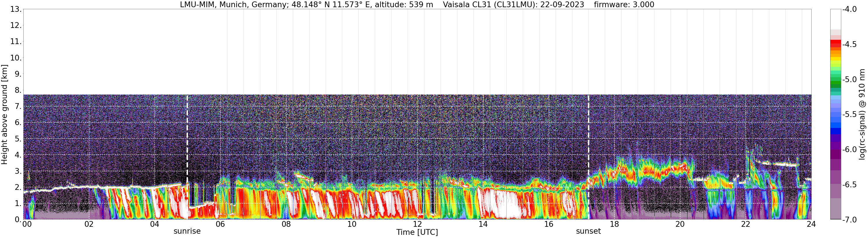Click the plot title text 'LMU-MIM, Munich, Germany'
868x238 pixels.
tap(233, 5)
